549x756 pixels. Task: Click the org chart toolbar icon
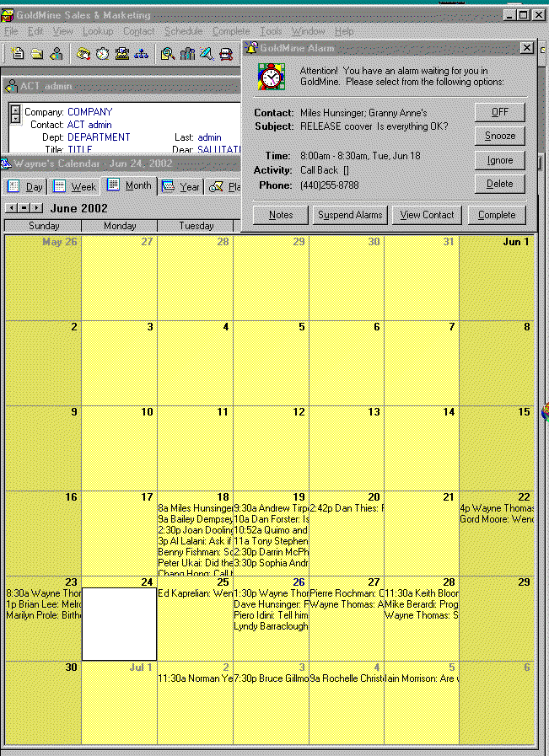pyautogui.click(x=142, y=53)
